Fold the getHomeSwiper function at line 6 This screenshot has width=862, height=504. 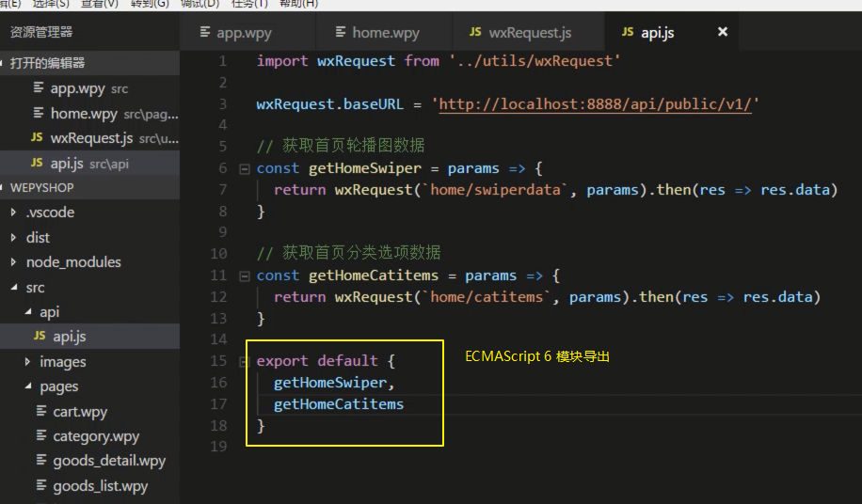(x=245, y=169)
